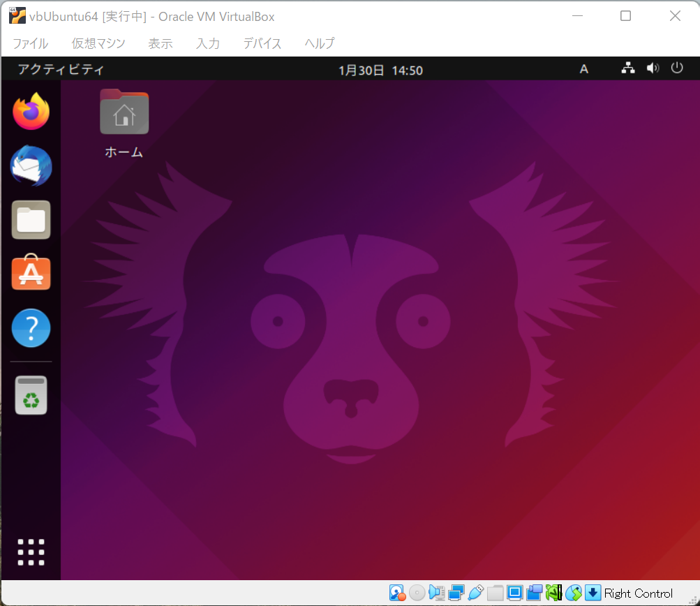Open input method indicator A
Image resolution: width=700 pixels, height=606 pixels.
(x=584, y=69)
